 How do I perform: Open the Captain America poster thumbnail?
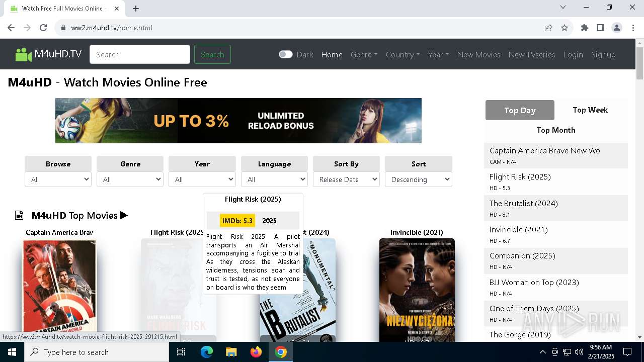point(59,291)
